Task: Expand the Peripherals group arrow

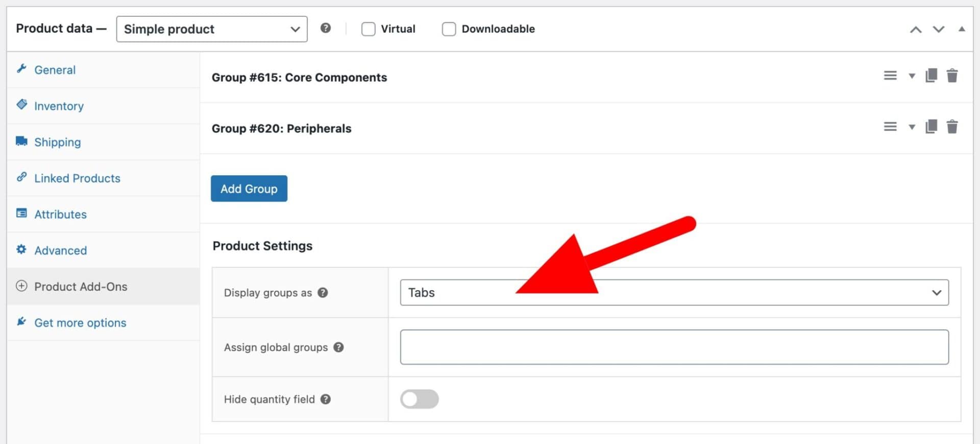Action: click(912, 127)
